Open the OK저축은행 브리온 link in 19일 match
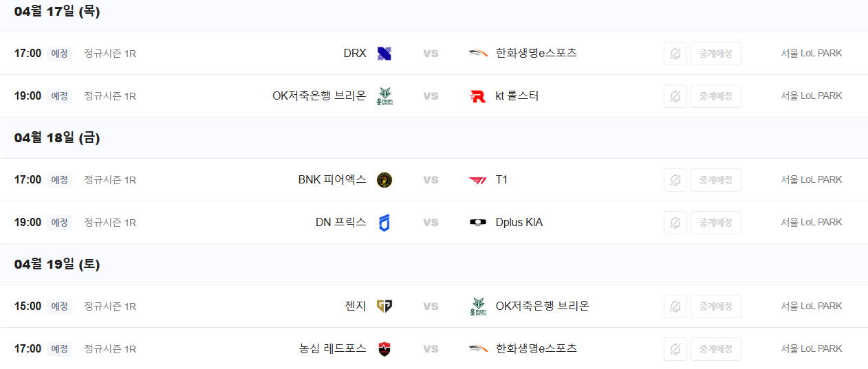The image size is (868, 369). point(543,306)
